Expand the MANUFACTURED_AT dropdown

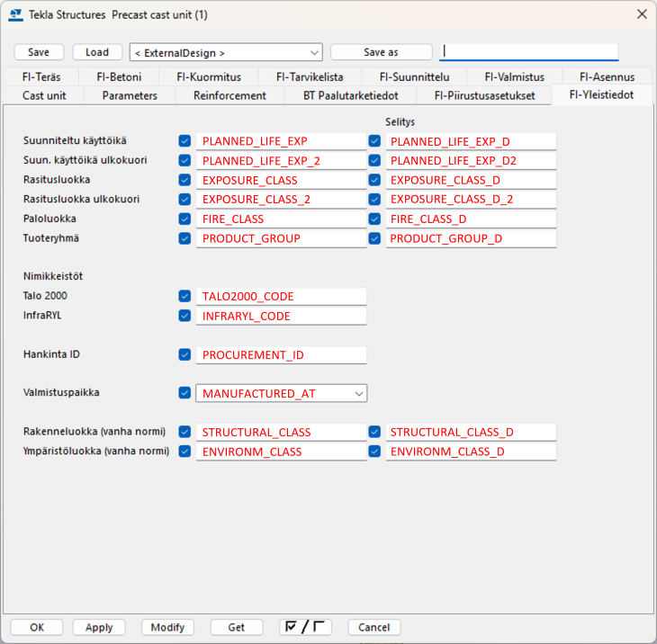pos(358,393)
